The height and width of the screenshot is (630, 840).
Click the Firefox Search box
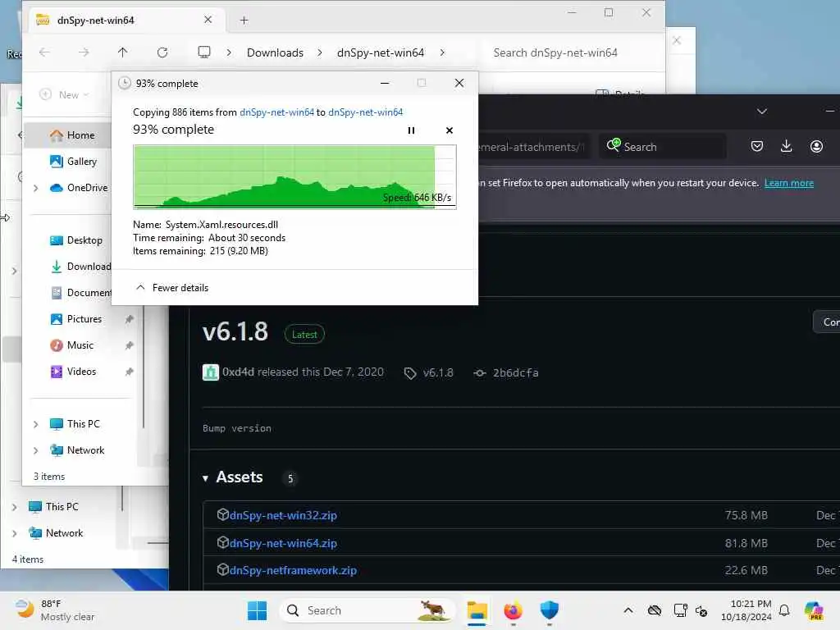pyautogui.click(x=663, y=146)
